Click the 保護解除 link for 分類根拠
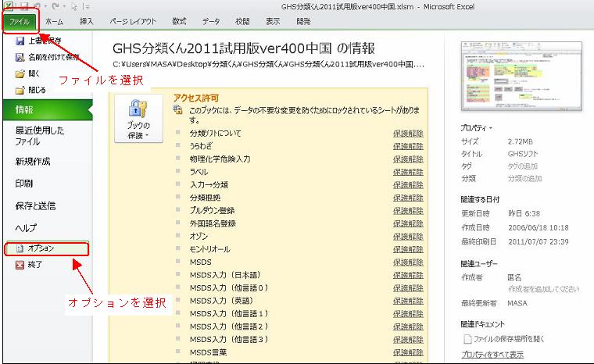Screen dimensions: 594x364 click(408, 198)
